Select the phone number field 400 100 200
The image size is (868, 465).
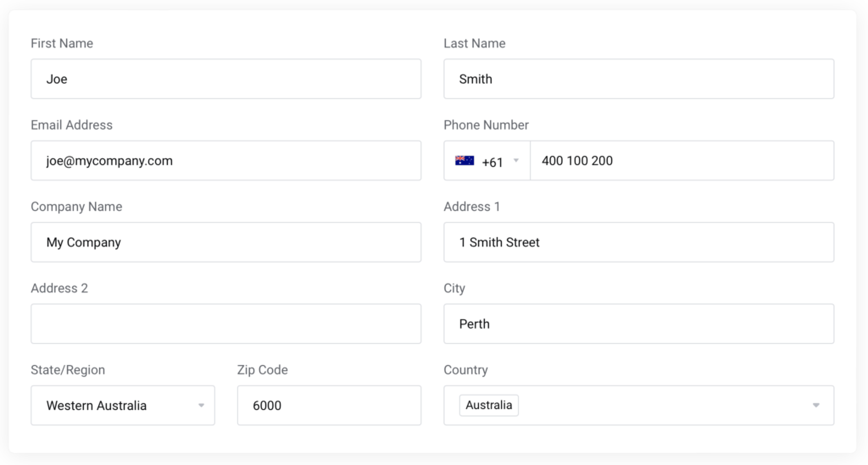pyautogui.click(x=682, y=160)
